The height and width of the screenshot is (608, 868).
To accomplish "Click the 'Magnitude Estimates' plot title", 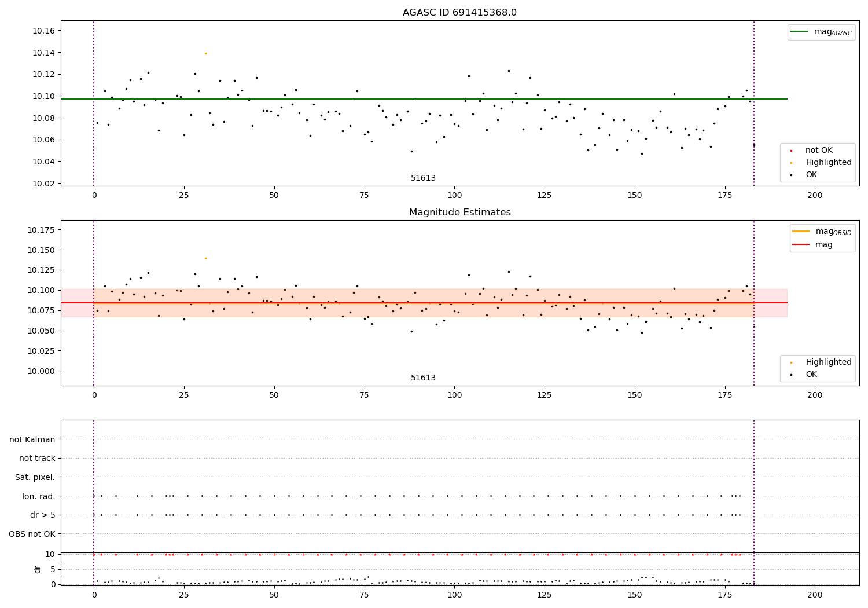I will 459,213.
